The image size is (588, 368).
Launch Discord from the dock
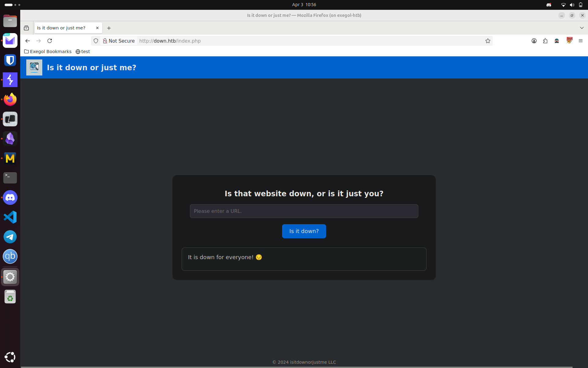pos(10,197)
